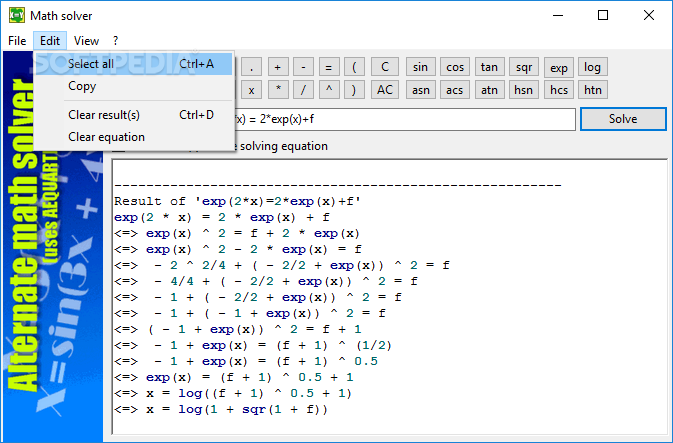Insert the acs arccosine function
Screen dimensions: 673x443
click(x=455, y=90)
